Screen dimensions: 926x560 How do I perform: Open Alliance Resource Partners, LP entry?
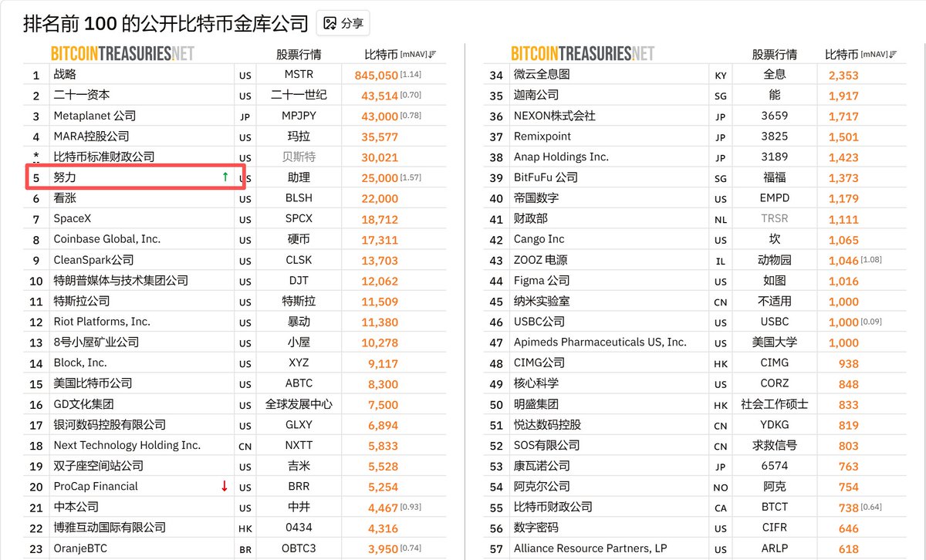click(590, 548)
